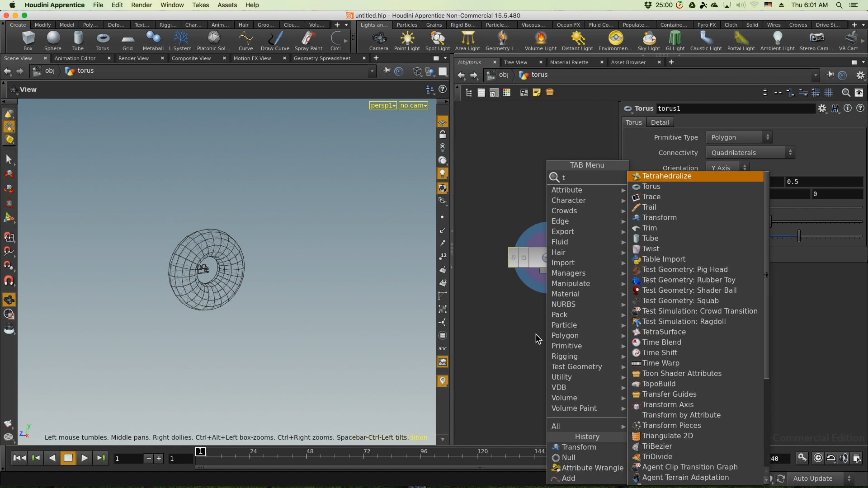
Task: Open the Primitive Type dropdown showing Polygon
Action: pyautogui.click(x=739, y=137)
